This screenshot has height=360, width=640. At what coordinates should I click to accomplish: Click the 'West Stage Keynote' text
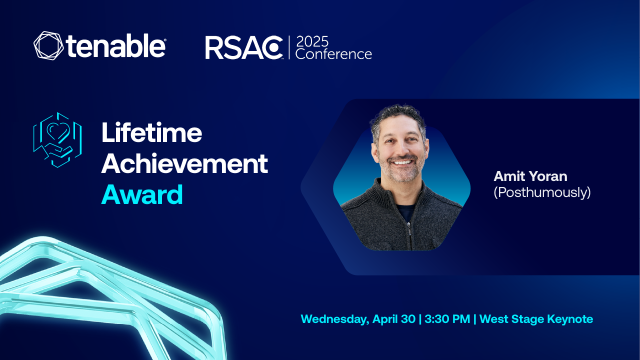(536, 319)
